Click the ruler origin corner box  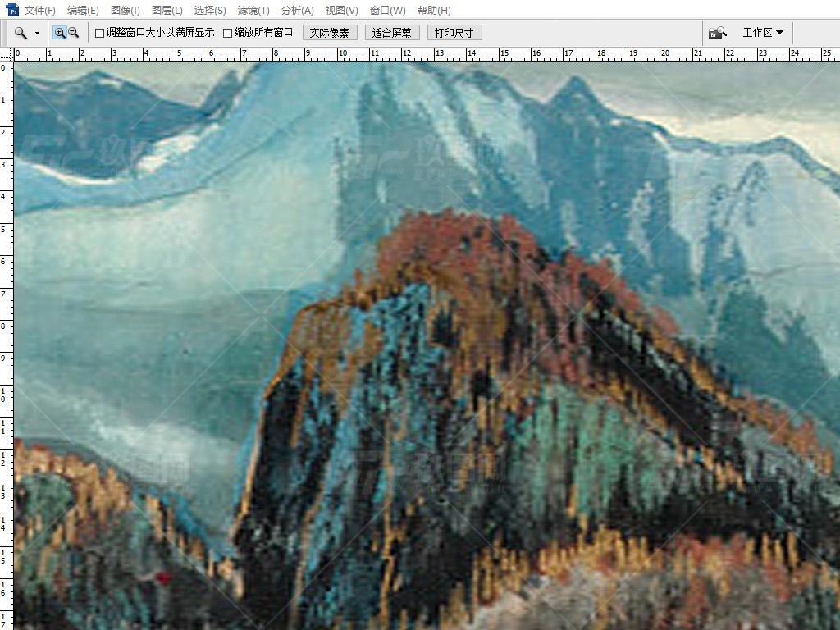click(7, 53)
